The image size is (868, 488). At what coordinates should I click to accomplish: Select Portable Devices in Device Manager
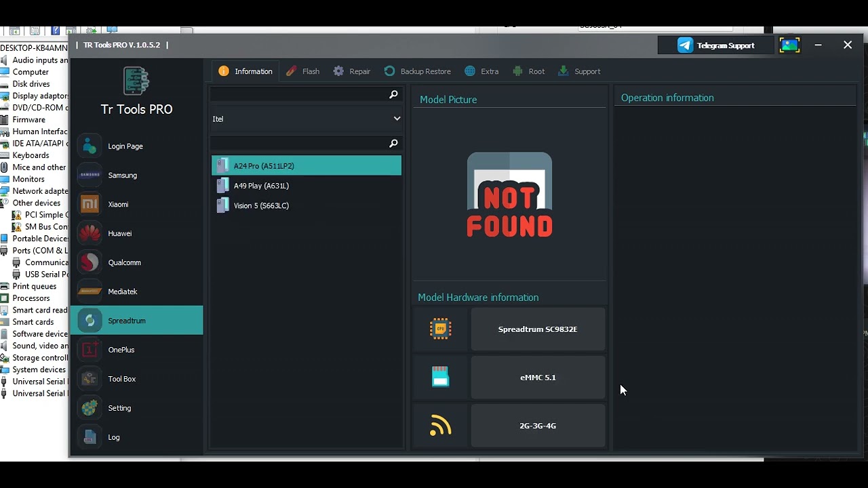[40, 239]
